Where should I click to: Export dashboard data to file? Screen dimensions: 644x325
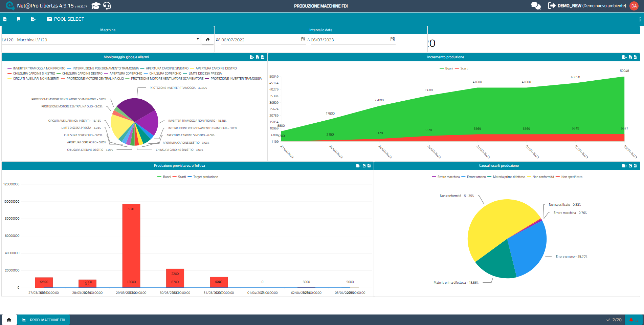click(33, 19)
